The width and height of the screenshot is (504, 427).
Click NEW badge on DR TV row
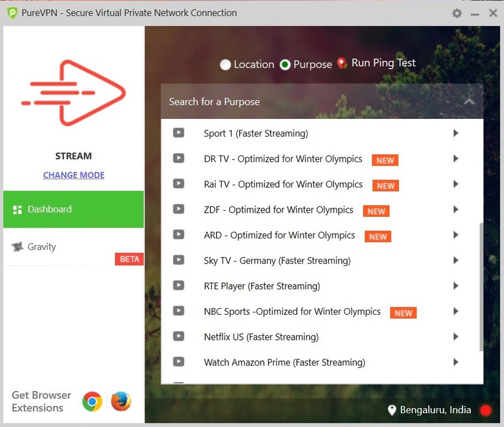pos(385,160)
